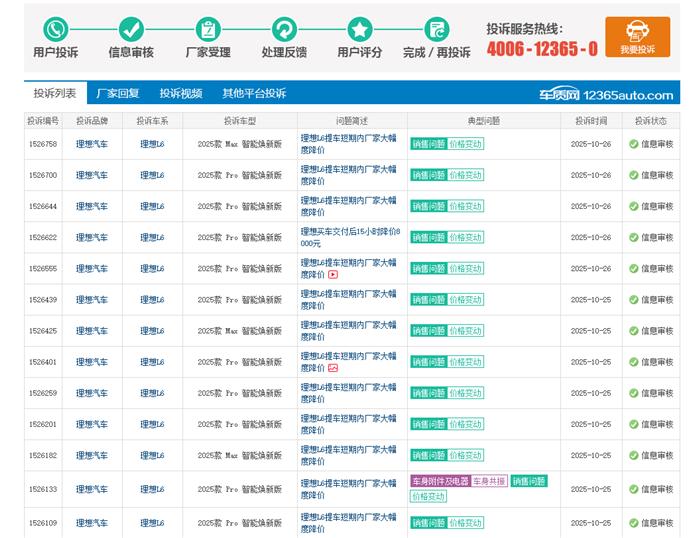Click the 用户评分 star icon
The width and height of the screenshot is (700, 538).
pyautogui.click(x=360, y=29)
